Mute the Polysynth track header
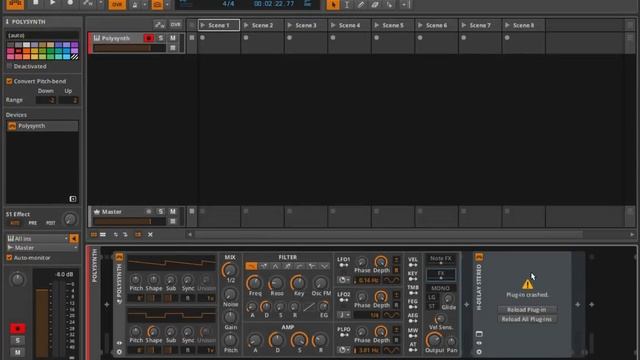This screenshot has width=640, height=360. [173, 38]
